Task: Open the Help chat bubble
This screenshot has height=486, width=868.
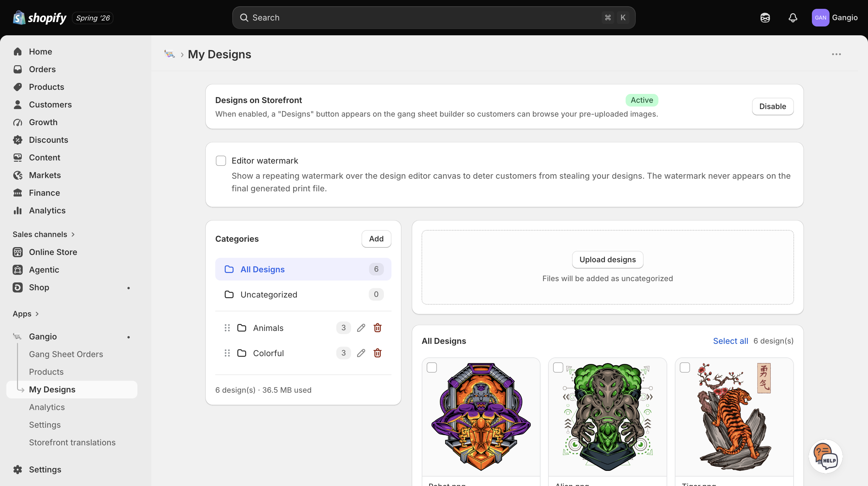Action: tap(825, 456)
